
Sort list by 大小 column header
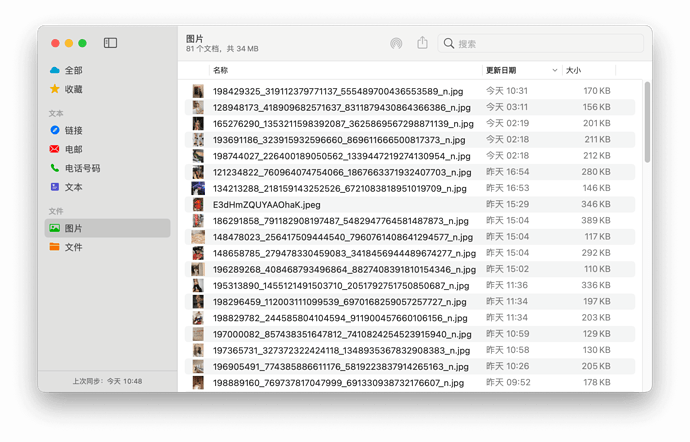[573, 70]
